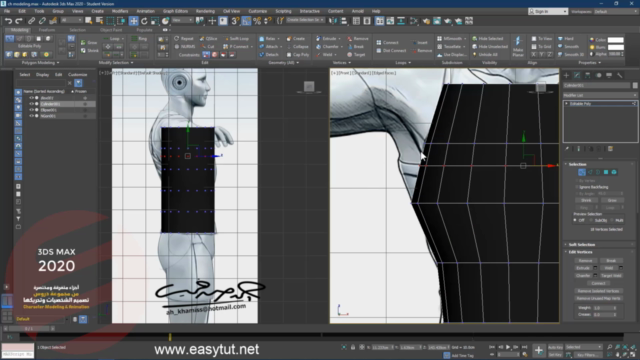The height and width of the screenshot is (360, 640).
Task: Open the Customize menu
Action: pos(258,11)
